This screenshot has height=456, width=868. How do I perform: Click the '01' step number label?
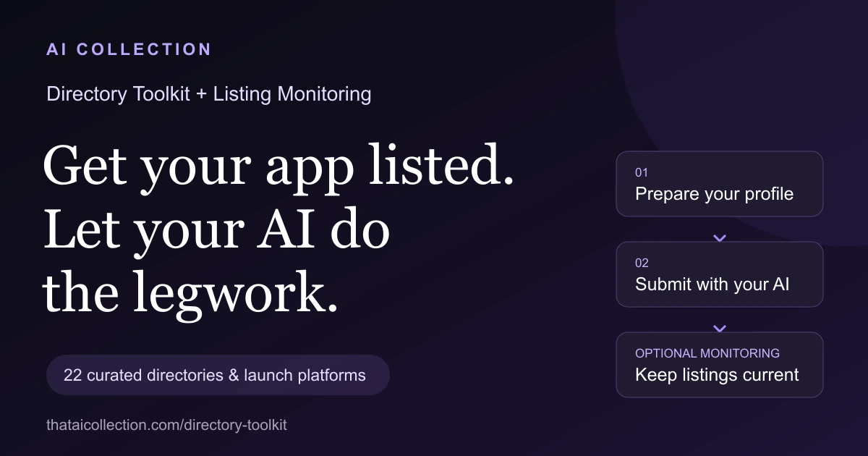(x=642, y=173)
